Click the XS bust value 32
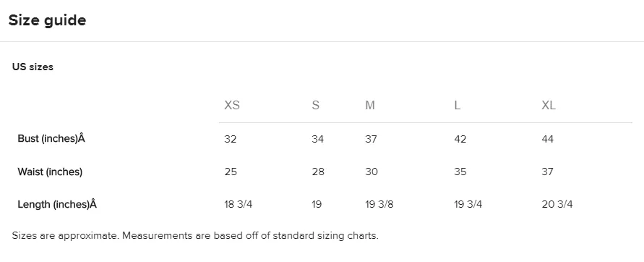Image resolution: width=644 pixels, height=262 pixels. click(231, 139)
